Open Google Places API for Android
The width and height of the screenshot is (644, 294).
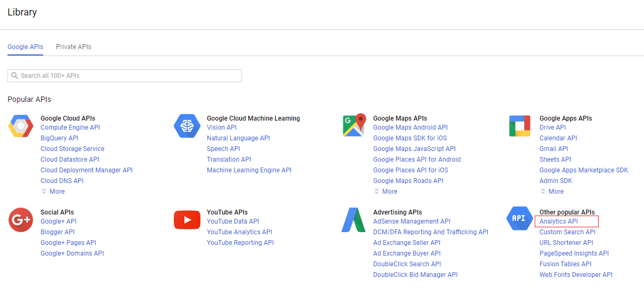(x=417, y=160)
